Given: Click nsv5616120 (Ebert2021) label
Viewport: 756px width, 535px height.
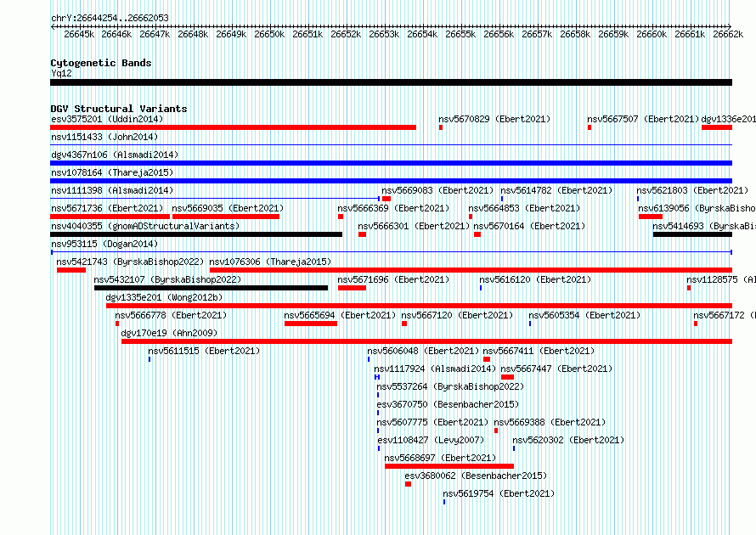Looking at the screenshot, I should pos(535,279).
